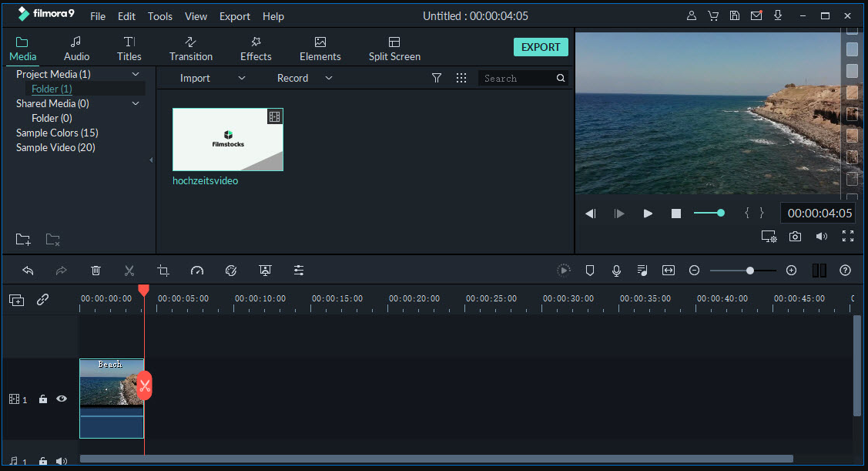Play the preview video
868x471 pixels.
coord(648,214)
